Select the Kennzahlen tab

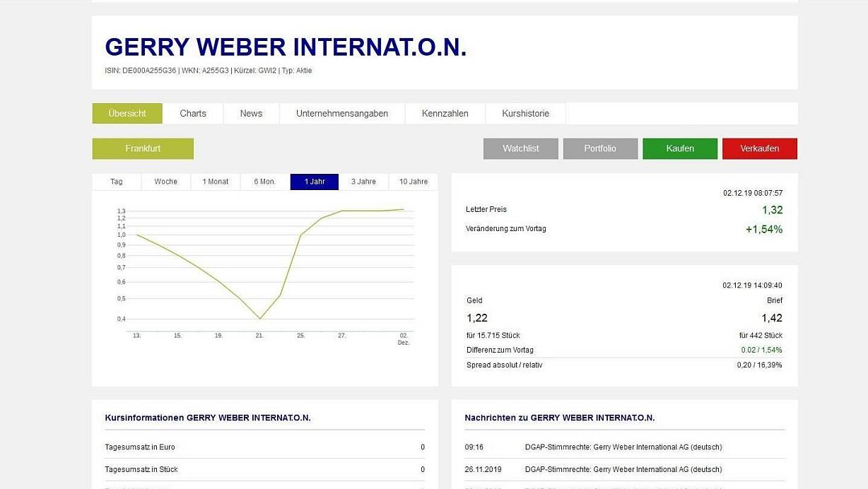[x=445, y=113]
